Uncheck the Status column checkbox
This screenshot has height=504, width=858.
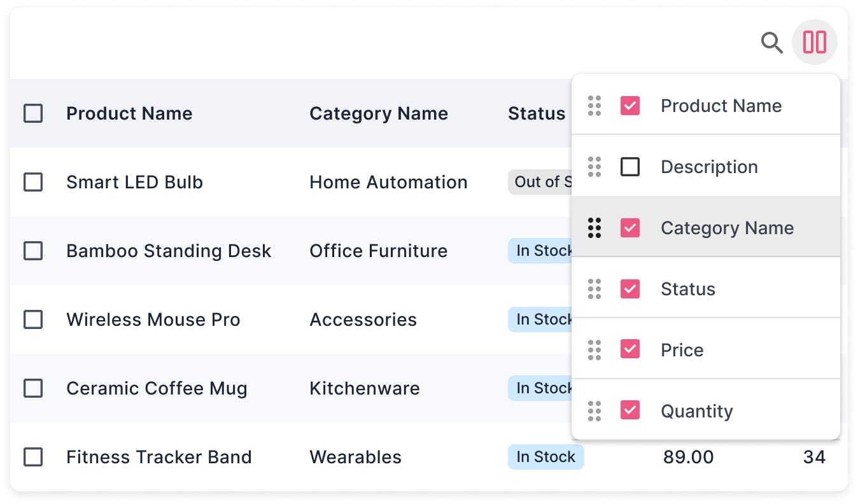(630, 289)
